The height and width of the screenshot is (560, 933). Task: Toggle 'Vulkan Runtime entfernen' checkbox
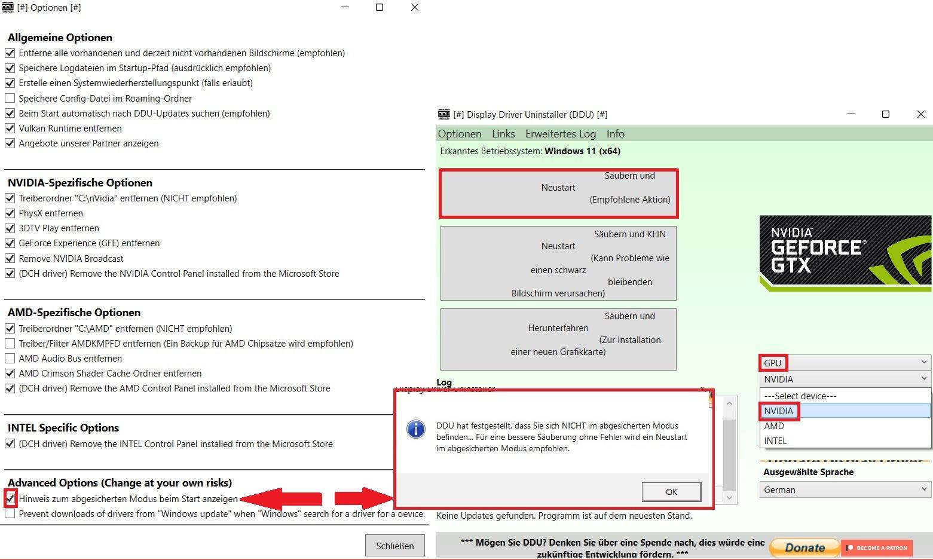(10, 128)
